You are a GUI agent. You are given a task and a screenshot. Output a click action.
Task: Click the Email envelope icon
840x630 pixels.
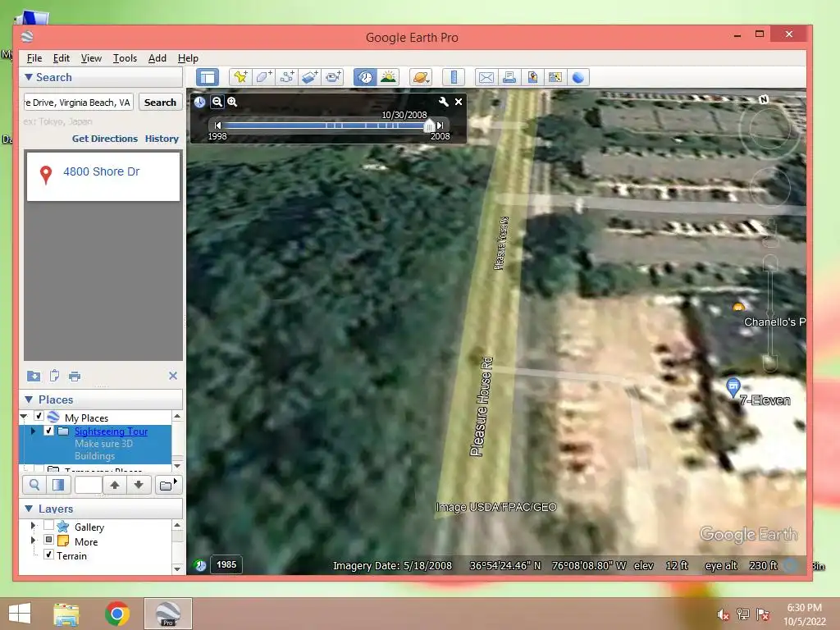(x=486, y=77)
